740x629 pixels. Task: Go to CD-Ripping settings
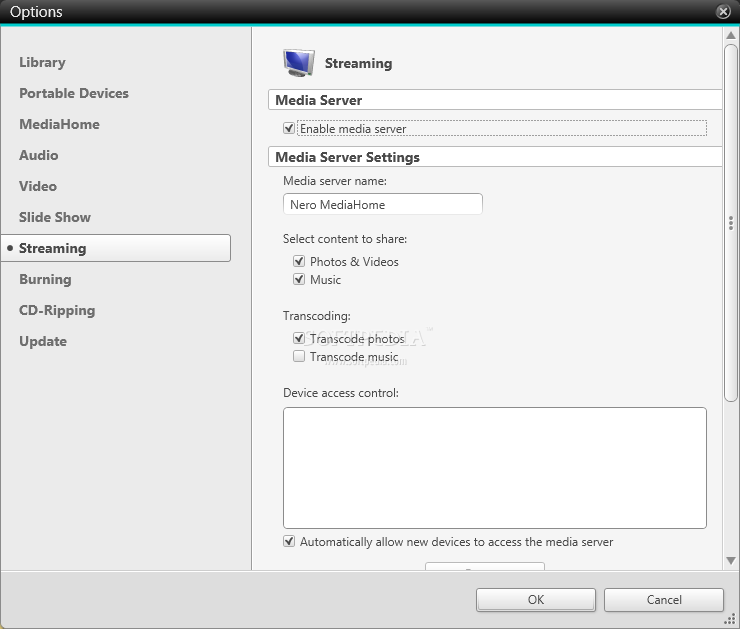(x=57, y=310)
